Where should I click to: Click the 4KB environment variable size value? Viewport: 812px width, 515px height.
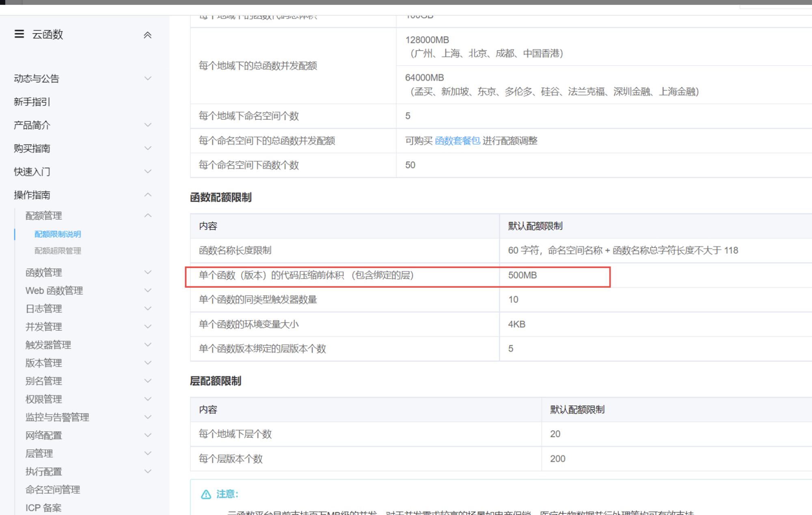(517, 324)
